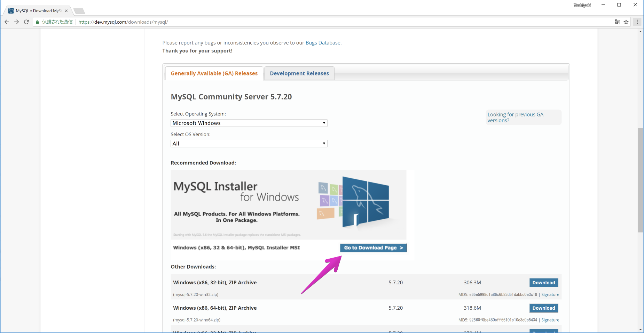Click the browser forward navigation arrow
This screenshot has width=644, height=333.
17,22
